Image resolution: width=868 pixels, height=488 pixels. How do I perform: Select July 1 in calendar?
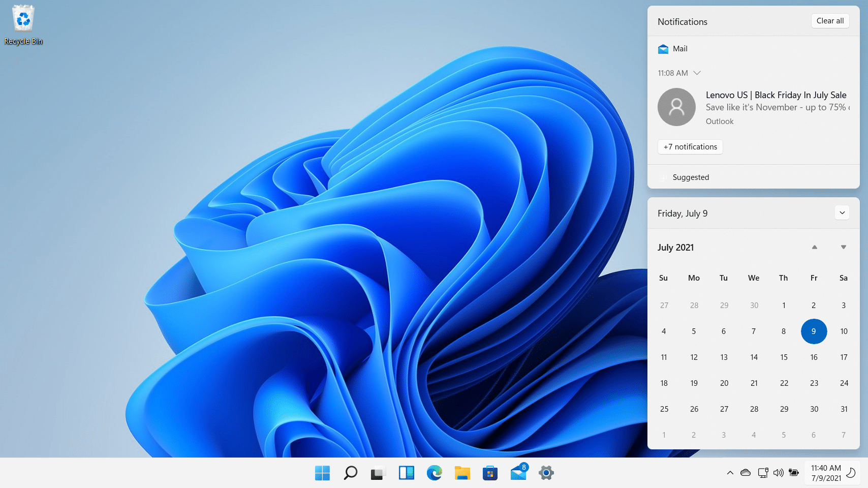click(x=784, y=306)
